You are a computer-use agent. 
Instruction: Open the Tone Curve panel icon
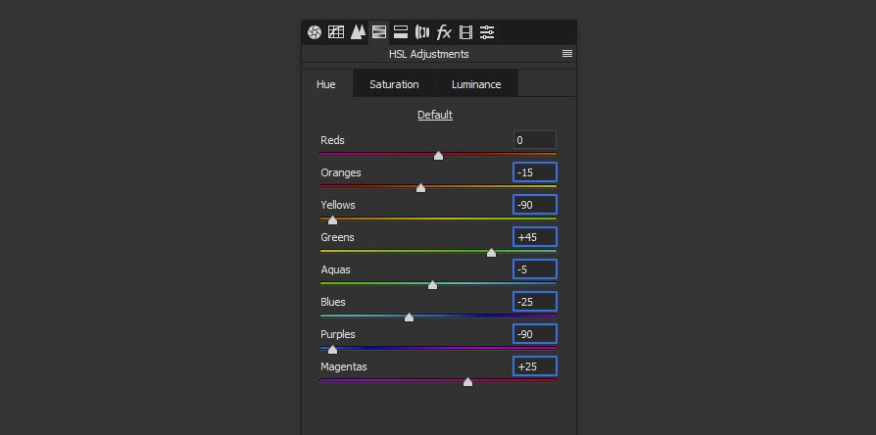[336, 32]
